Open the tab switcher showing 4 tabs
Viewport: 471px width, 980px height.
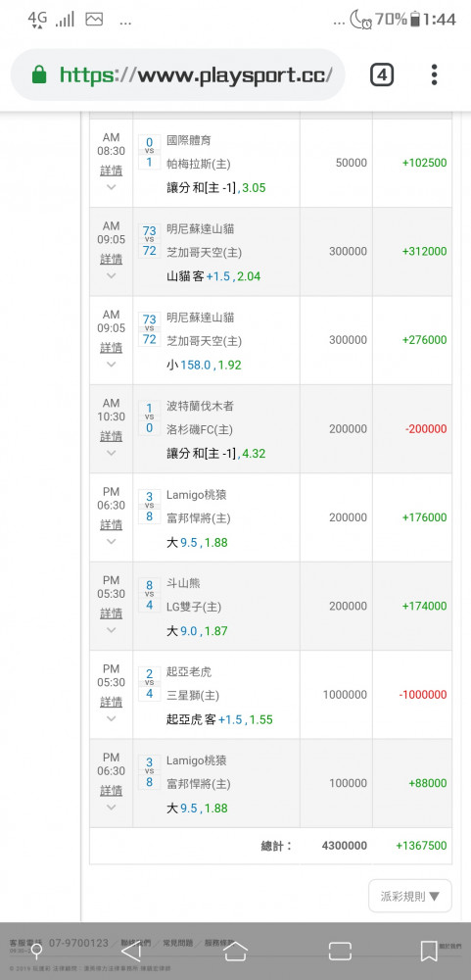click(x=382, y=75)
